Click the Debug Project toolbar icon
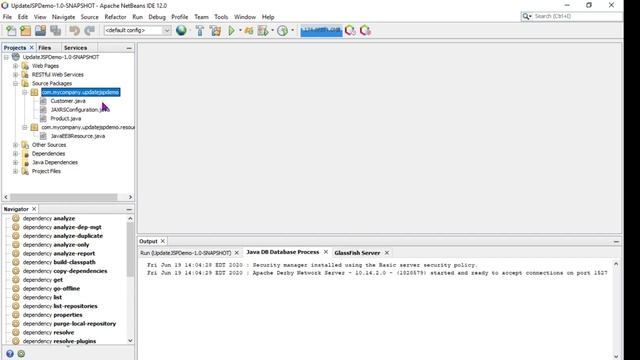The image size is (640, 360). coord(249,31)
